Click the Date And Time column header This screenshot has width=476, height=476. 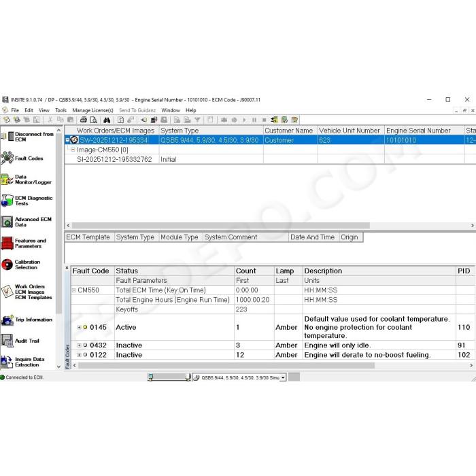314,237
